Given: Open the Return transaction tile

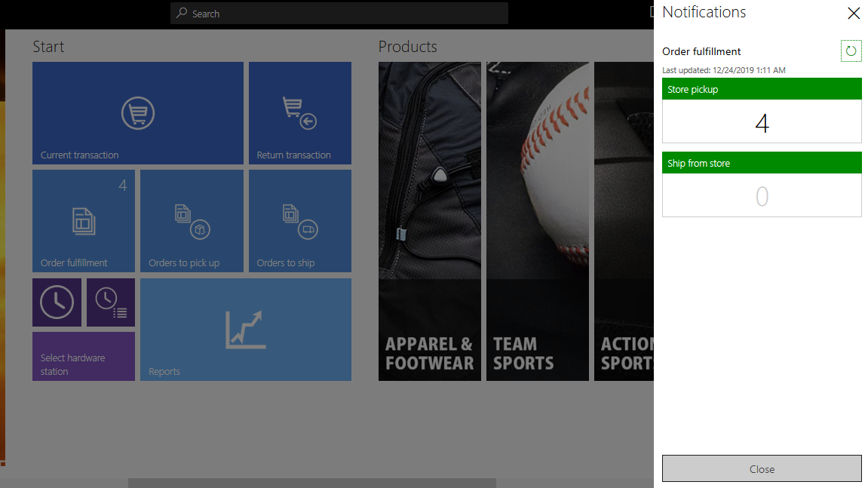Looking at the screenshot, I should (x=300, y=113).
